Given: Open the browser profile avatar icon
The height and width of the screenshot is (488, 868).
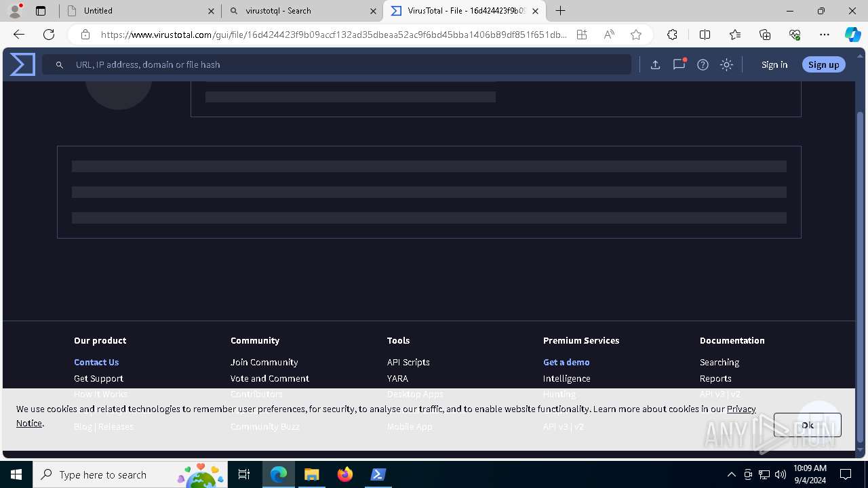Looking at the screenshot, I should point(15,11).
